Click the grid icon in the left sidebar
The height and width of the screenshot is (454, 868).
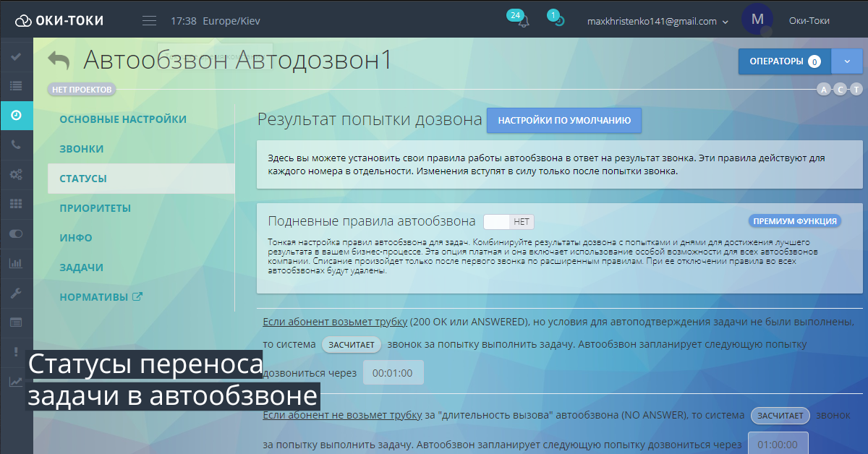click(x=16, y=204)
